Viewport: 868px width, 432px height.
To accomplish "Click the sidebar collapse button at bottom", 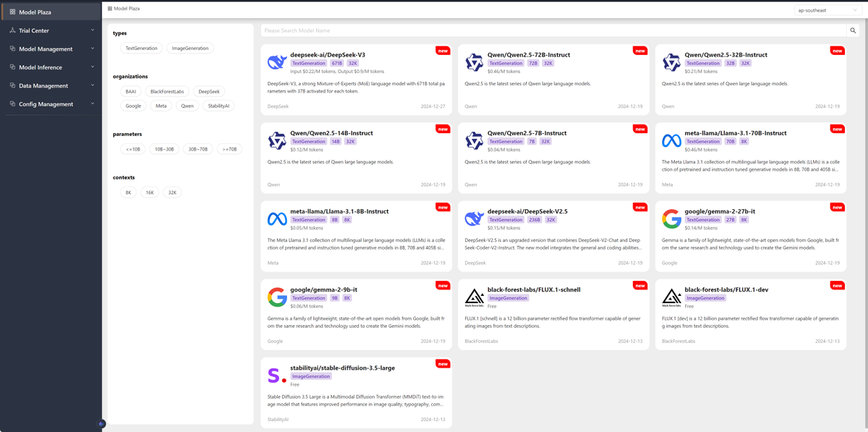I will pyautogui.click(x=101, y=423).
